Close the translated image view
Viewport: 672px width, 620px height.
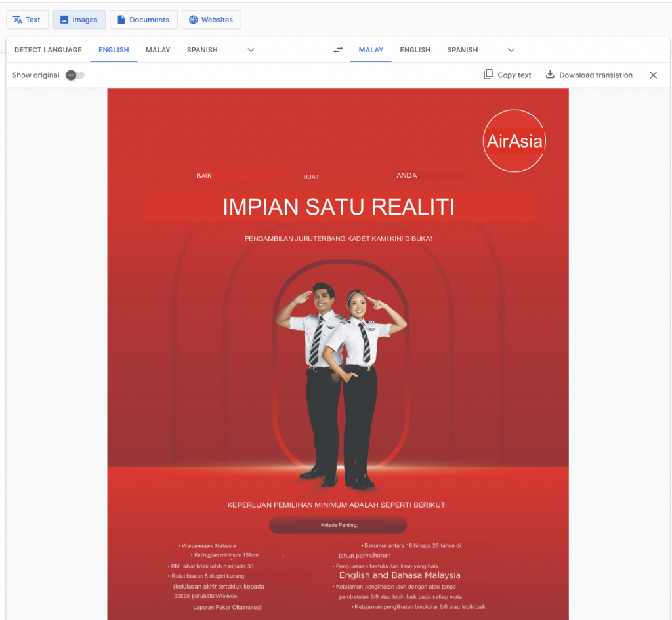653,75
